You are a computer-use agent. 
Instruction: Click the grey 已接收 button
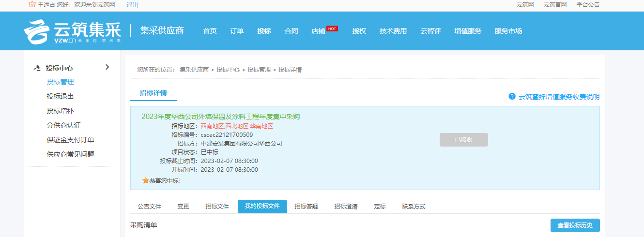click(463, 140)
